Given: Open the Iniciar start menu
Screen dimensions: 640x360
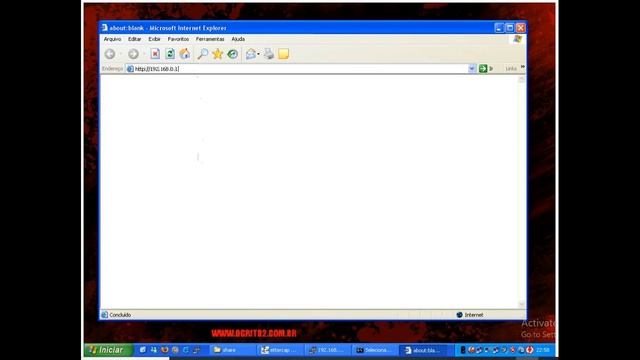Looking at the screenshot, I should tap(109, 350).
